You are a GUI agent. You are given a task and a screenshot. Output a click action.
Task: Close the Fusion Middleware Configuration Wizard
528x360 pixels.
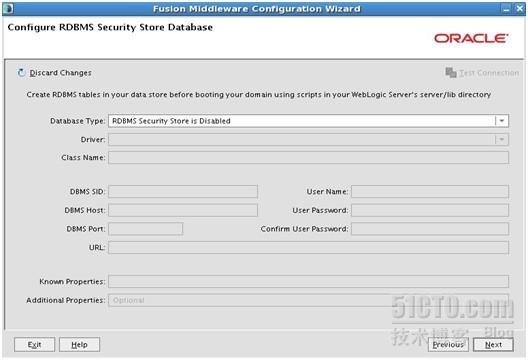point(520,9)
